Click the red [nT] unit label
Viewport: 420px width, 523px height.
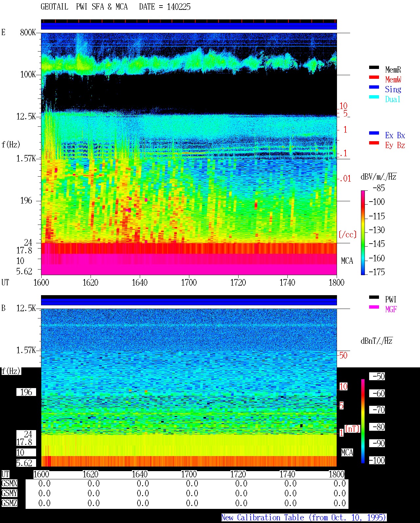(x=352, y=429)
